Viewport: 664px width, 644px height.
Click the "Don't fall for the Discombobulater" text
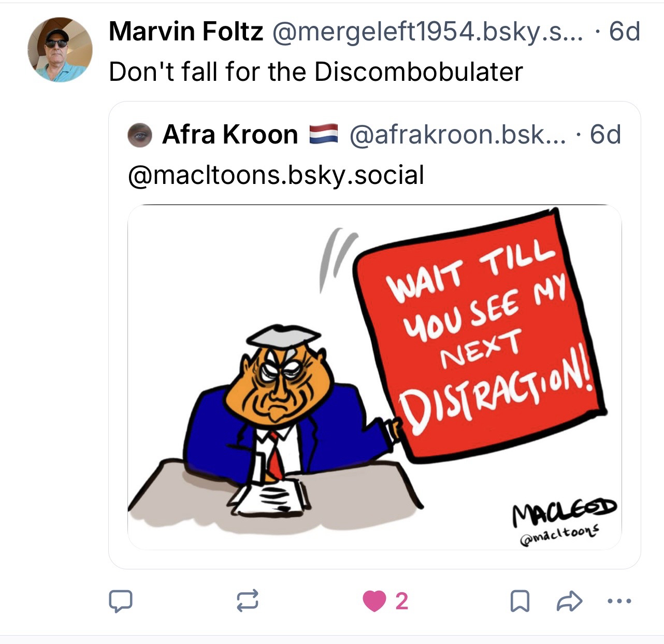[x=316, y=71]
